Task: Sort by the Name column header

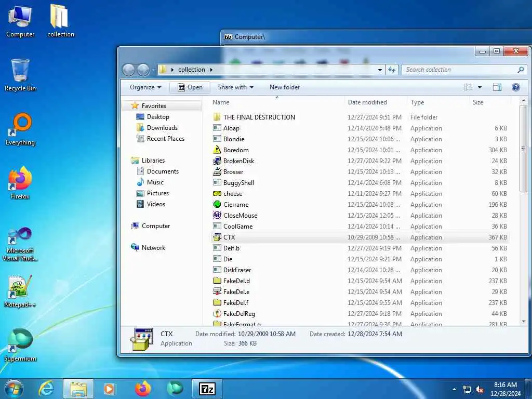Action: 277,102
